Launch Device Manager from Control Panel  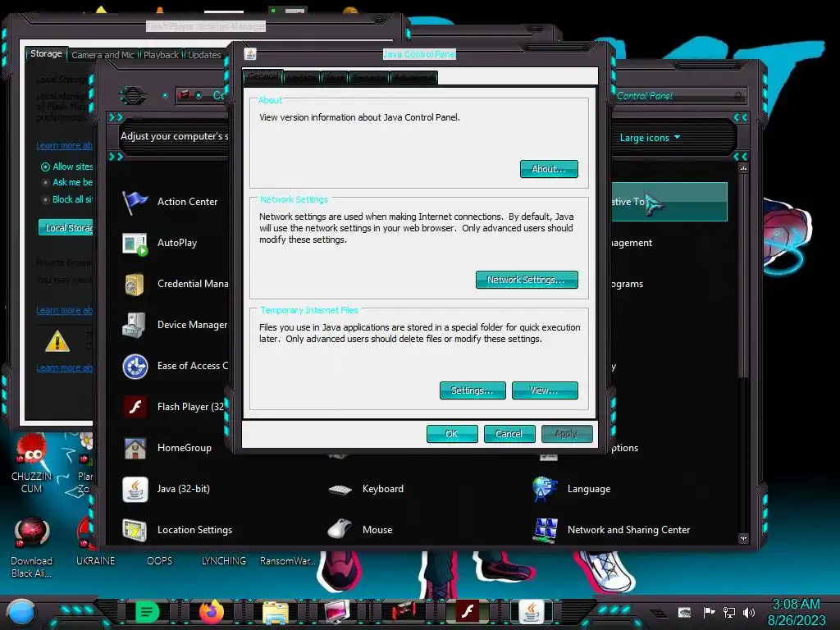pos(175,325)
